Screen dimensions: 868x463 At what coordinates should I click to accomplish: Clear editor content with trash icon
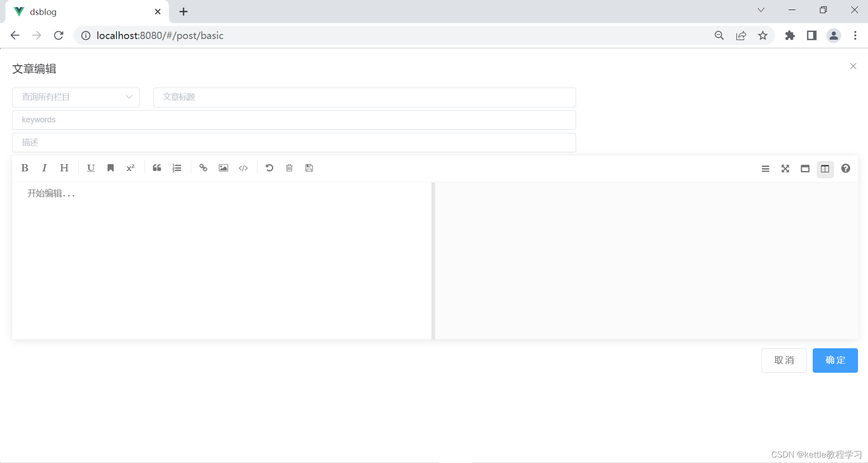[289, 168]
